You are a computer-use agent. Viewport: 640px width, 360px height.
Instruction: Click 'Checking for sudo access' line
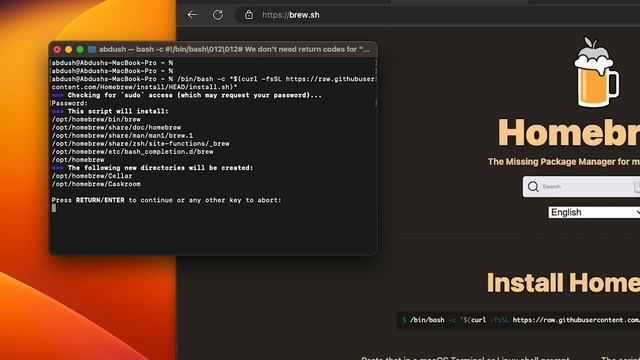pyautogui.click(x=187, y=95)
